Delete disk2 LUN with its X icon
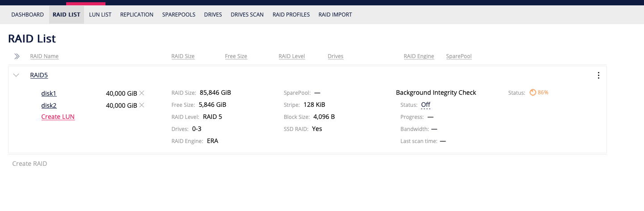Viewport: 644px width, 211px height. 142,105
